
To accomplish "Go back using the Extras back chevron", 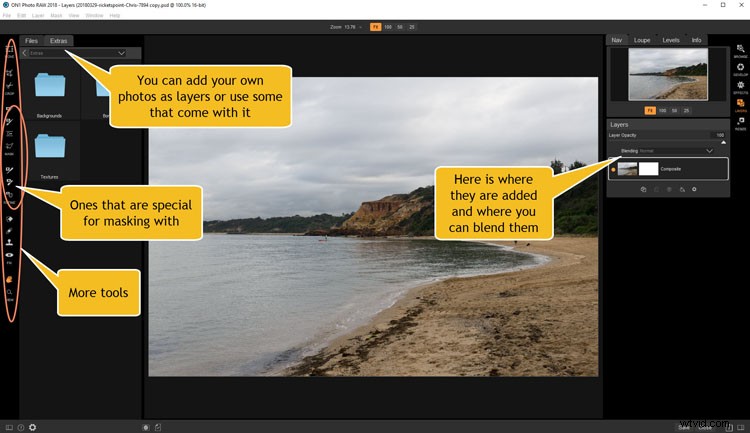I will 24,53.
